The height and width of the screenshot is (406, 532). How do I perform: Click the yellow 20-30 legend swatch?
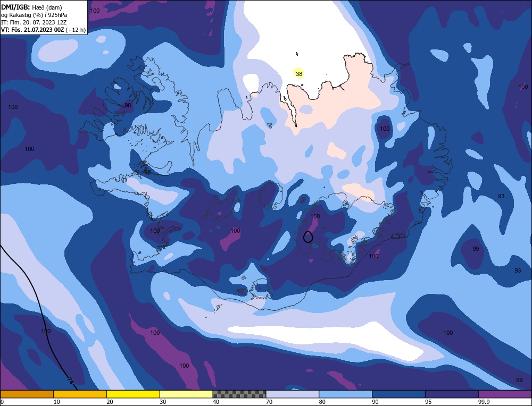[x=133, y=394]
